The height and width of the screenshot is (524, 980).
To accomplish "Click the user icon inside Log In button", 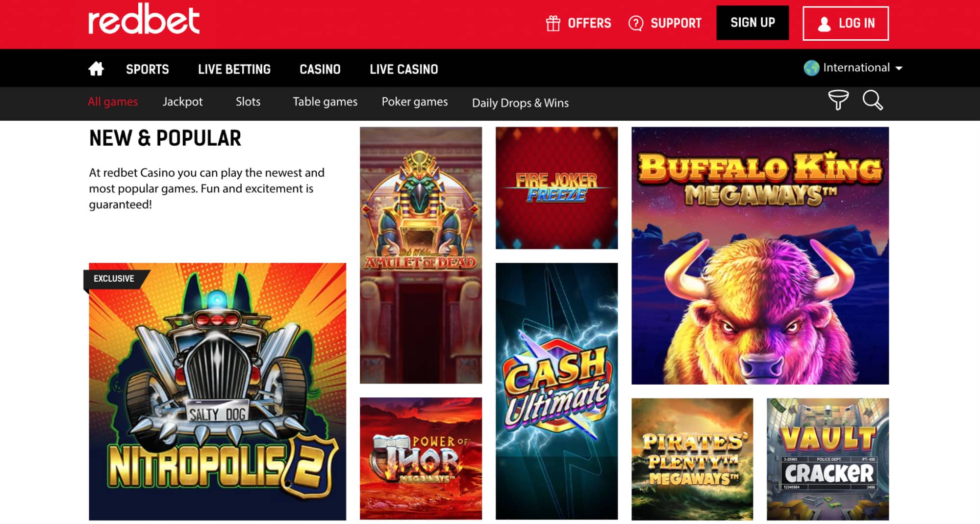I will [824, 23].
